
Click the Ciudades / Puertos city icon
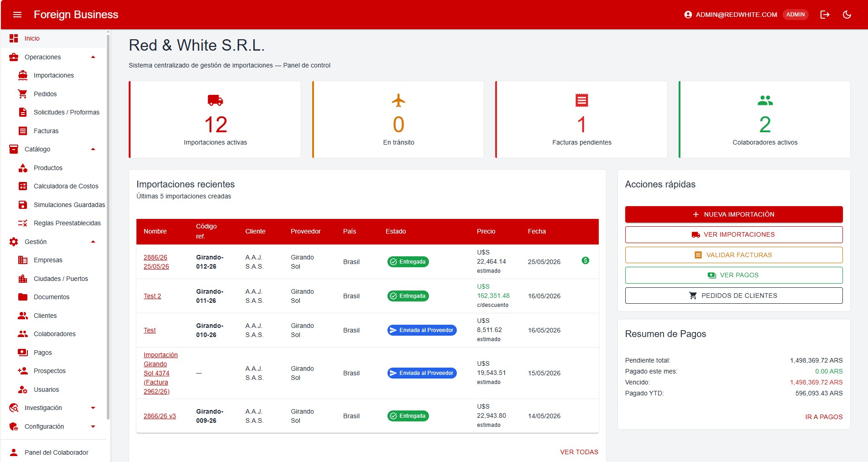(x=23, y=279)
